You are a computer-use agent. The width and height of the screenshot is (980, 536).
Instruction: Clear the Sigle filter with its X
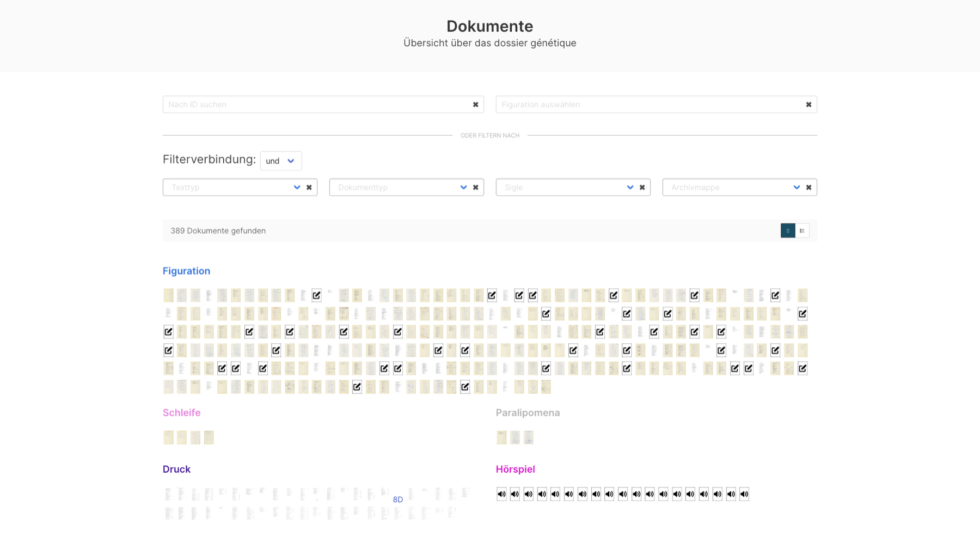click(x=642, y=187)
